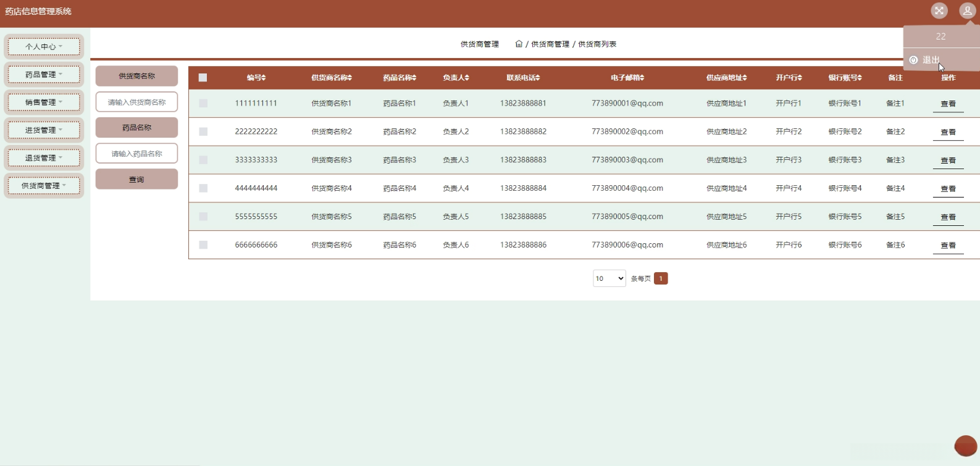980x466 pixels.
Task: Check the row for 1111111111
Action: click(x=203, y=104)
